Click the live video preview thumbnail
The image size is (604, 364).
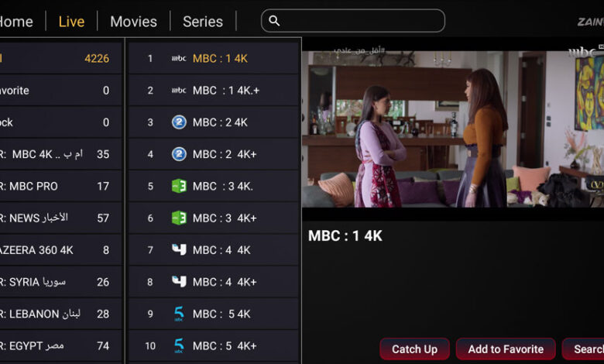coord(453,129)
